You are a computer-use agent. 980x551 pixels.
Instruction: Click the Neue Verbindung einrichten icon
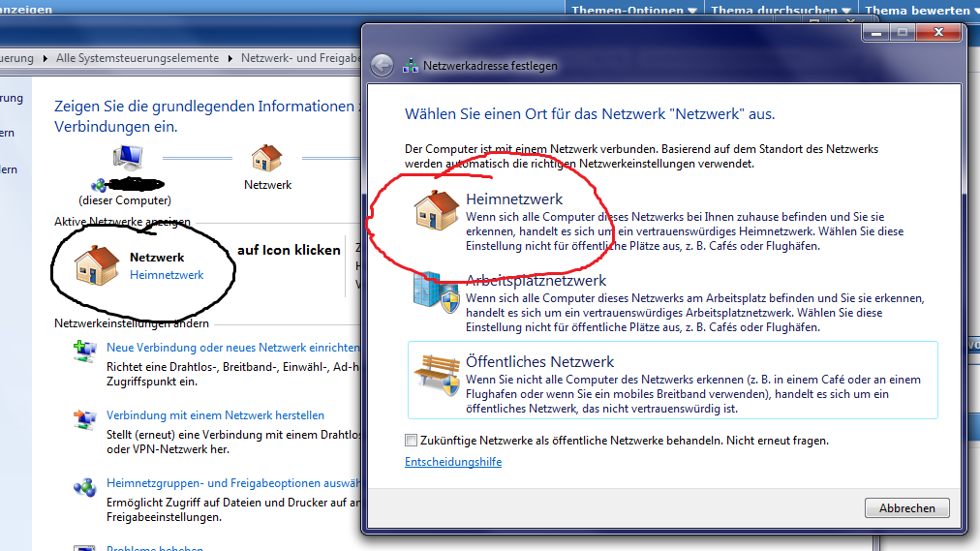(x=85, y=352)
